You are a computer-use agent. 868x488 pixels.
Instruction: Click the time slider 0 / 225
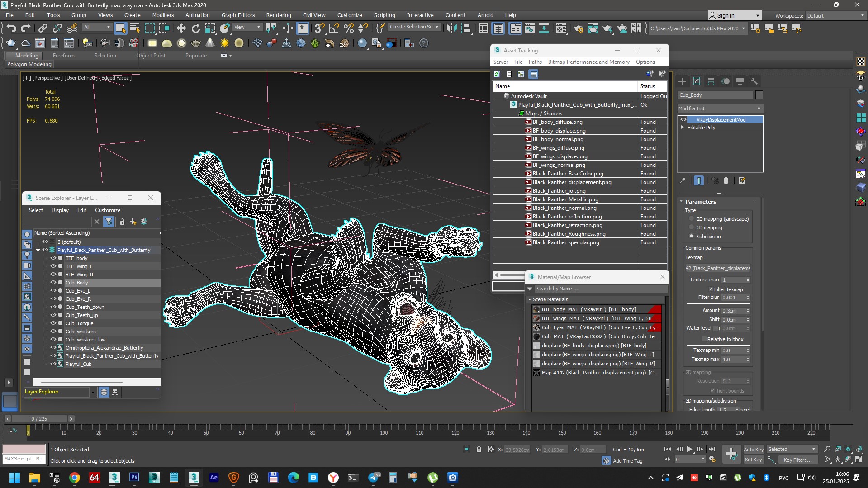[39, 419]
